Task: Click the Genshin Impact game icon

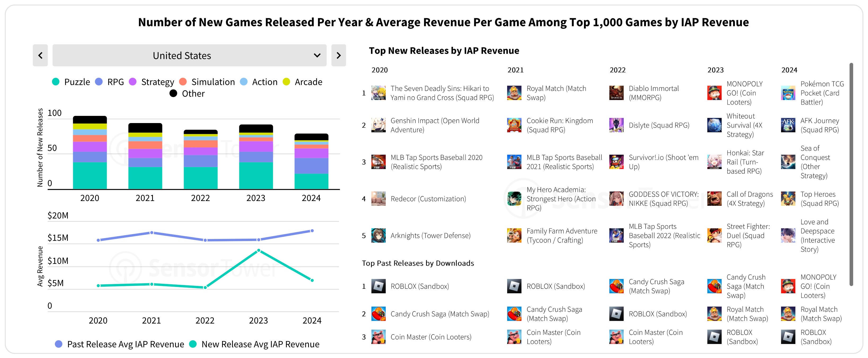Action: pos(378,125)
